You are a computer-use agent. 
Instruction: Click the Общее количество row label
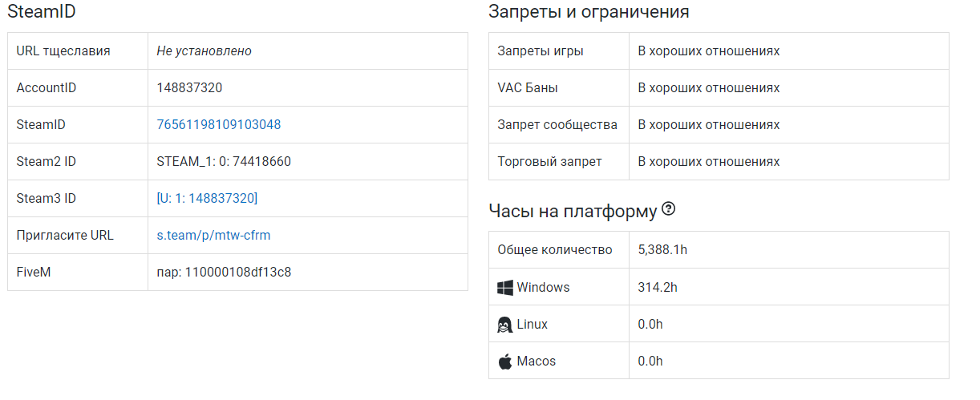click(555, 250)
